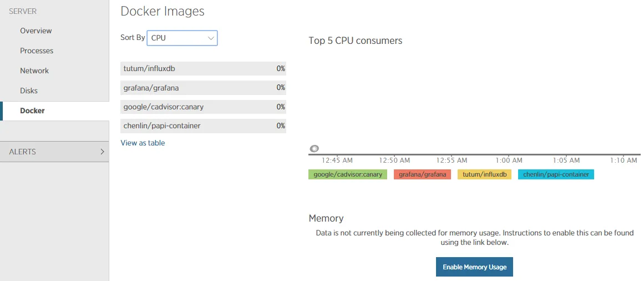Select tutum/influxdb row in the image list
Viewport: 644px width, 281px height.
coord(203,68)
